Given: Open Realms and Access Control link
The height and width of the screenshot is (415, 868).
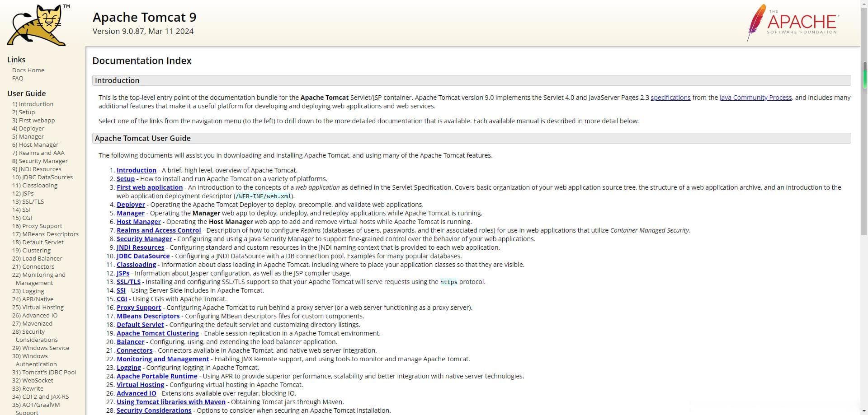Looking at the screenshot, I should point(159,230).
